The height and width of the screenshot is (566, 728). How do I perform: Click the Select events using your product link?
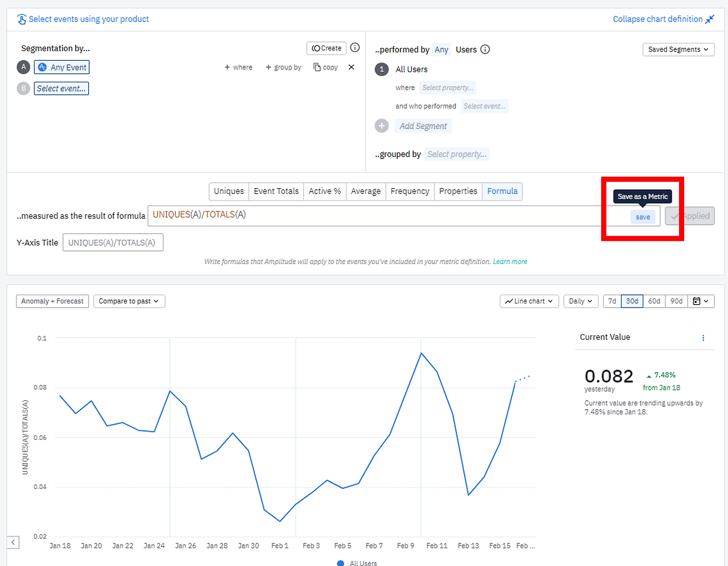(89, 19)
